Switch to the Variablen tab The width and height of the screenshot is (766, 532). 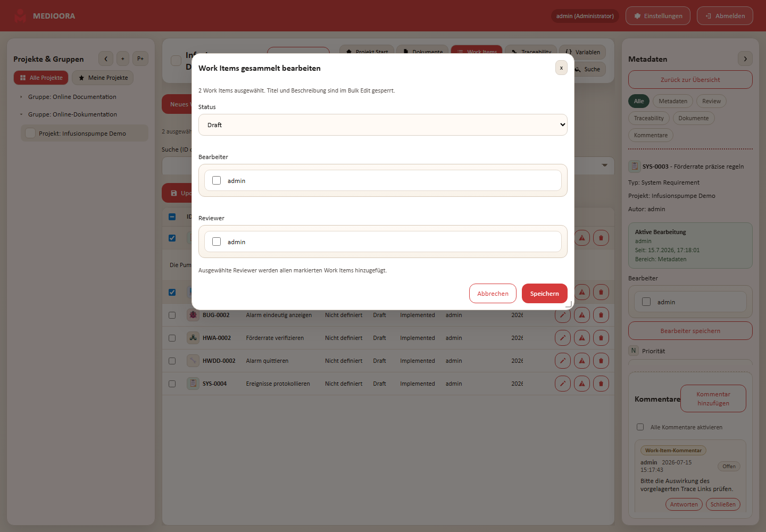pos(582,52)
